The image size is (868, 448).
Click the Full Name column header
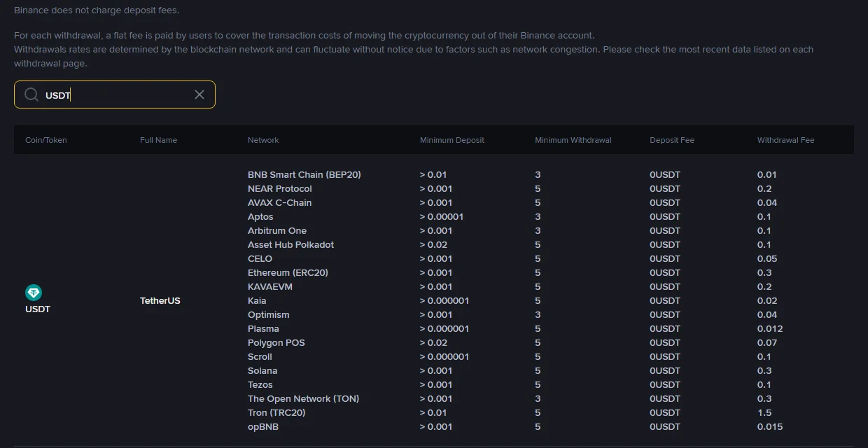pos(158,140)
